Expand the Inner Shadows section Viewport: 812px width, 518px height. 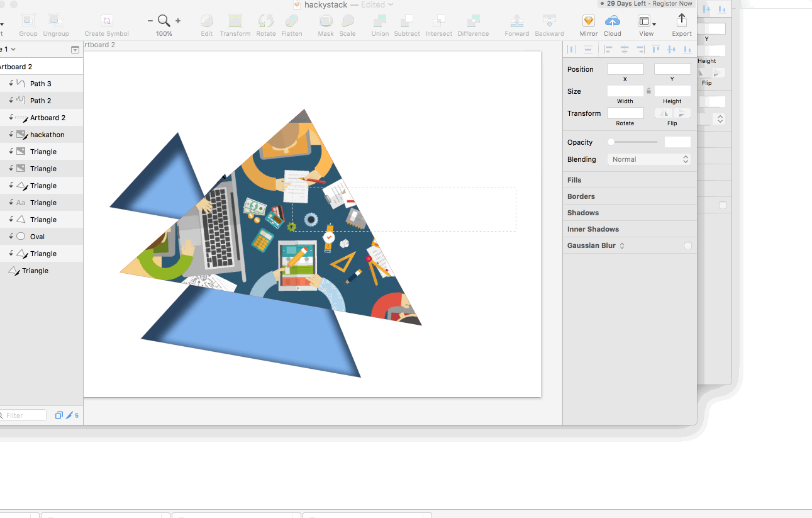click(x=630, y=229)
